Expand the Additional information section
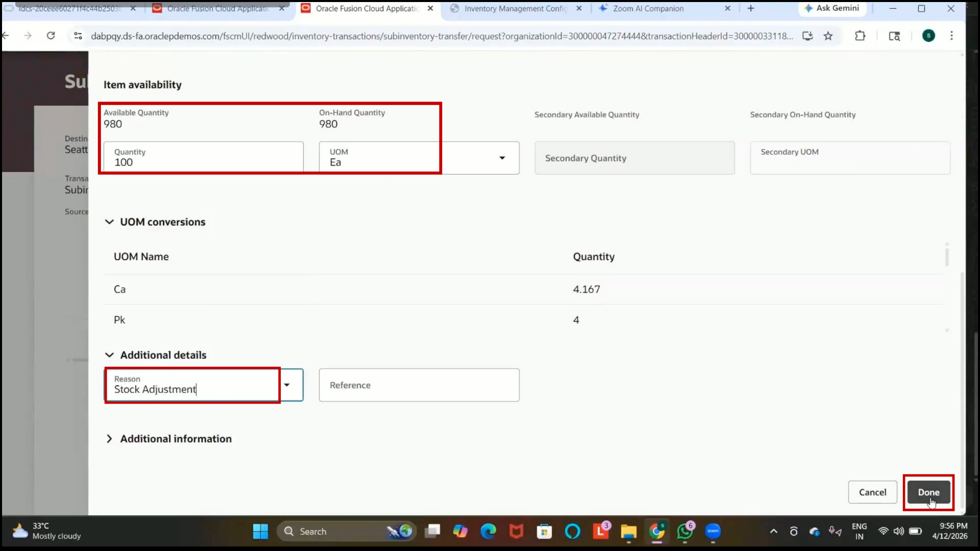 click(x=109, y=439)
